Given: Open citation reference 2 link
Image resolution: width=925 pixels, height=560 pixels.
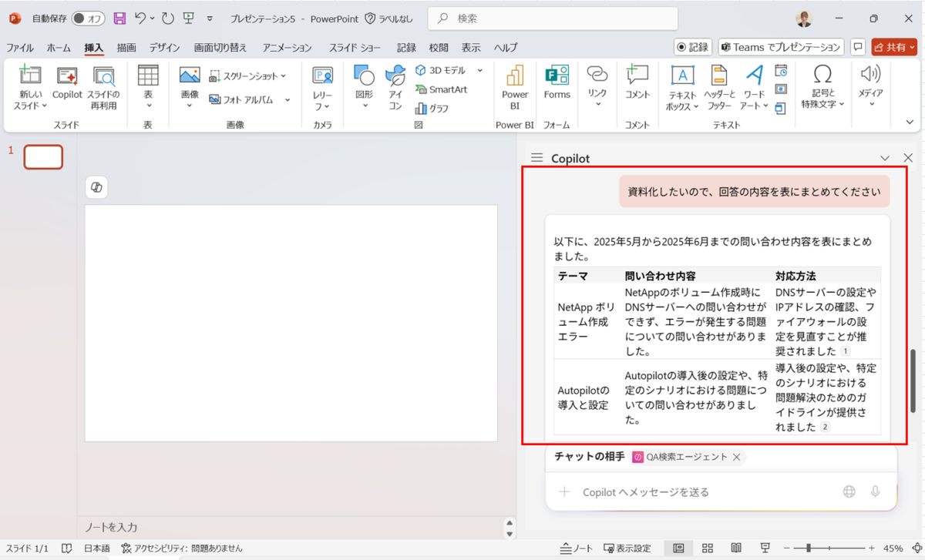Looking at the screenshot, I should (x=825, y=427).
